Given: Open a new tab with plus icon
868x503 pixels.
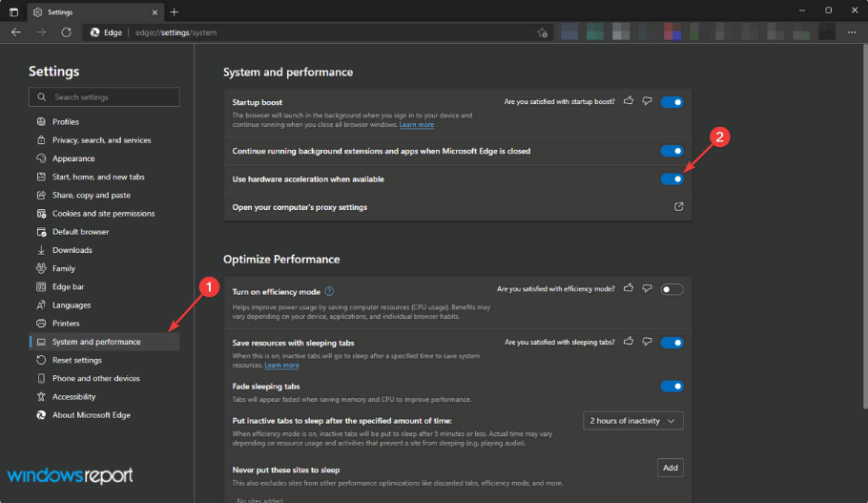Looking at the screenshot, I should point(175,11).
